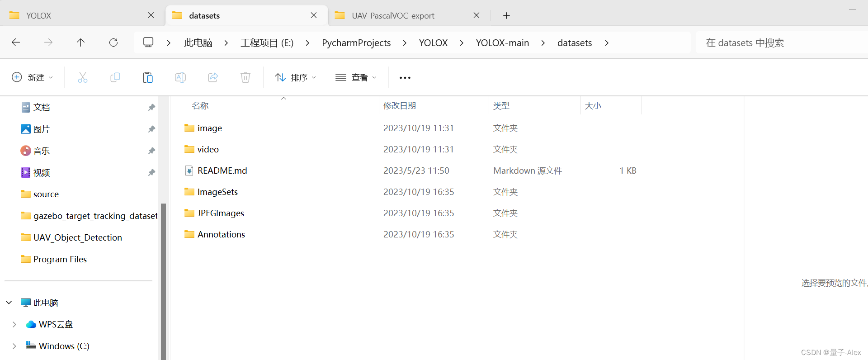Click the 音乐 icon in sidebar
The image size is (868, 360).
[x=26, y=151]
